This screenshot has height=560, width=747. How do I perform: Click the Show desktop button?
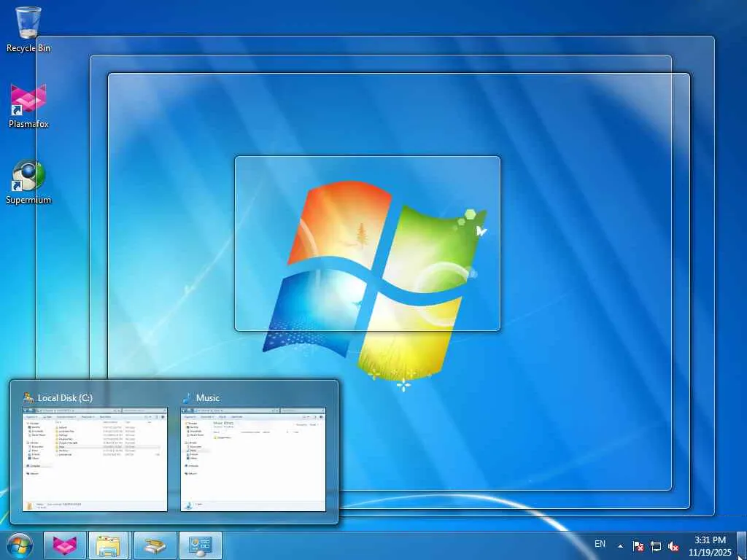[743, 545]
